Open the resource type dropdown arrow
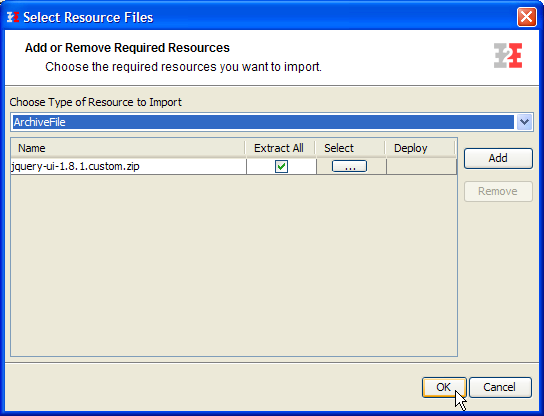544x416 pixels. click(x=524, y=122)
